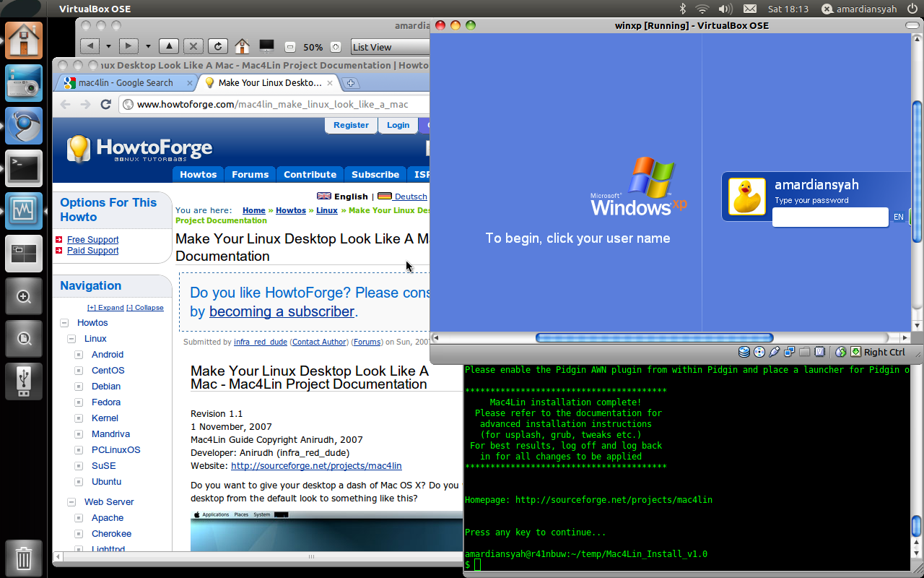This screenshot has height=578, width=924.
Task: Click VirtualBox USB devices status icon
Action: (775, 352)
